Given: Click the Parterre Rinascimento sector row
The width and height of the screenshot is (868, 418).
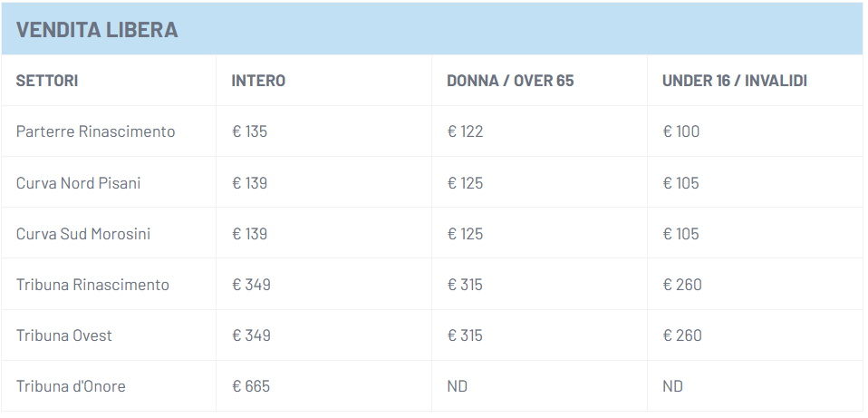Looking at the screenshot, I should pyautogui.click(x=95, y=131).
